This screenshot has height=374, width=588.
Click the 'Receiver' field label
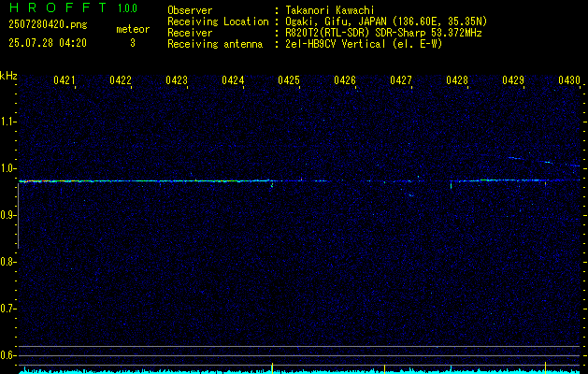(190, 33)
